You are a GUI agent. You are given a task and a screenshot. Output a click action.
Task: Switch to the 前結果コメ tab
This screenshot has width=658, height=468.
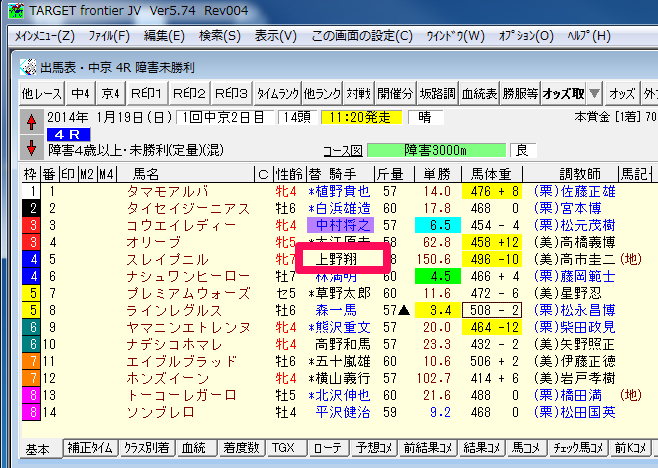coord(428,448)
